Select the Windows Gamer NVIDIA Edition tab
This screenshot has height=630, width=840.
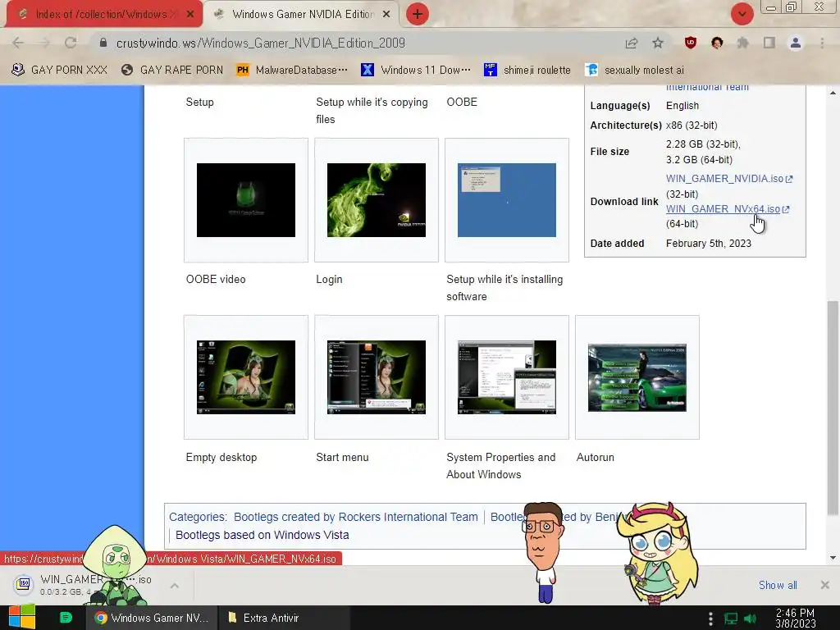[x=303, y=15]
